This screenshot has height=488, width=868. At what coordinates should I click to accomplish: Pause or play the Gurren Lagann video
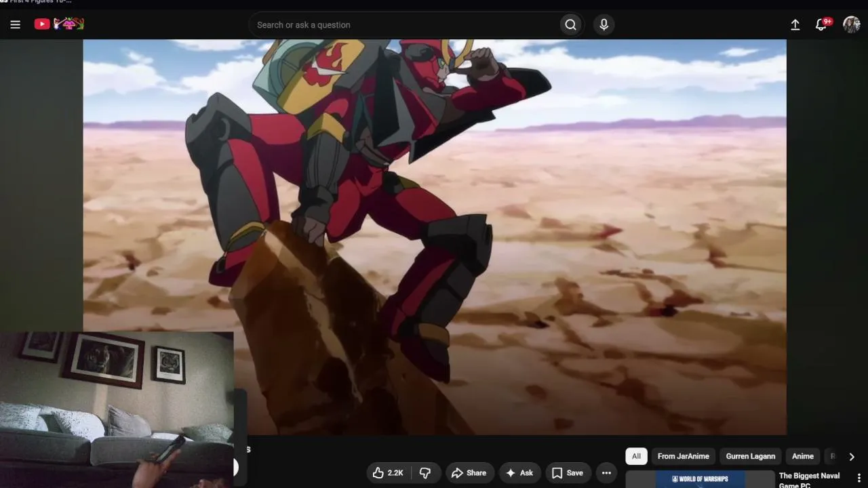[x=435, y=237]
